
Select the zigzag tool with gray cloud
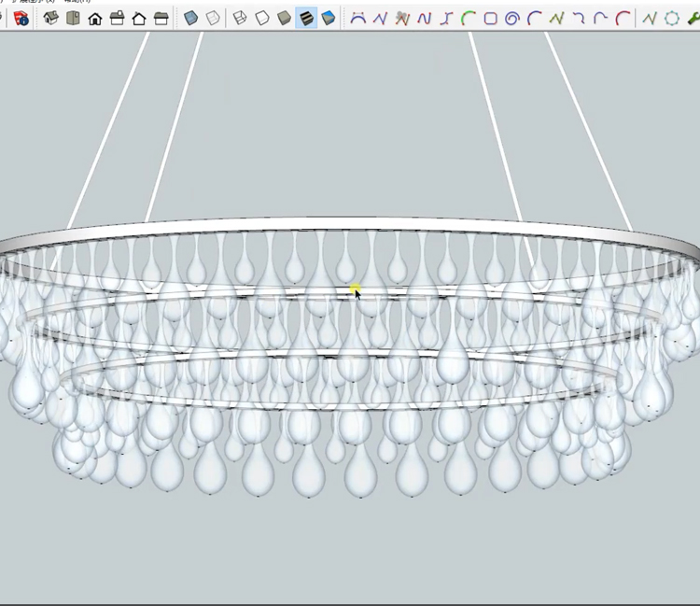coord(402,19)
